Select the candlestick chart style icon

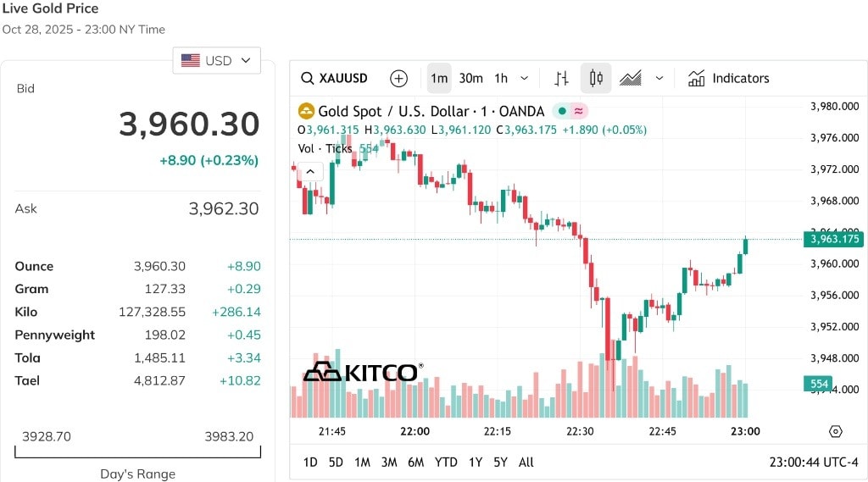(596, 78)
